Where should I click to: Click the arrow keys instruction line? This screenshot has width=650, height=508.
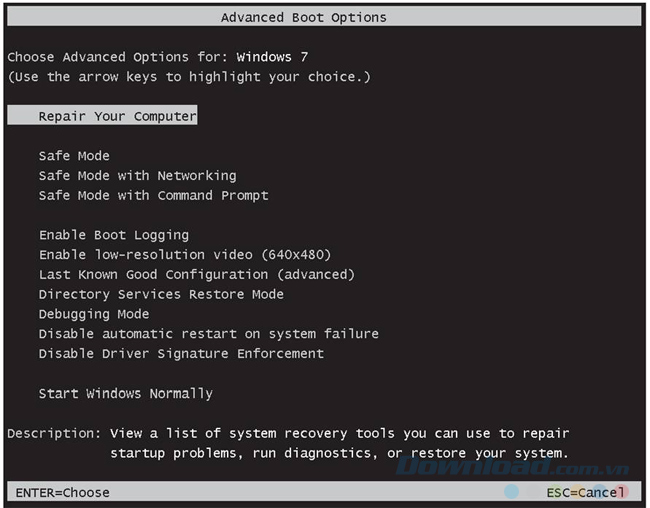coord(189,77)
